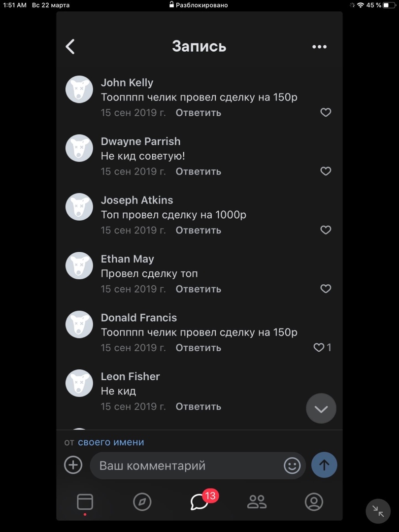Reply to Joseph Atkins's comment
The height and width of the screenshot is (532, 399).
tap(199, 230)
